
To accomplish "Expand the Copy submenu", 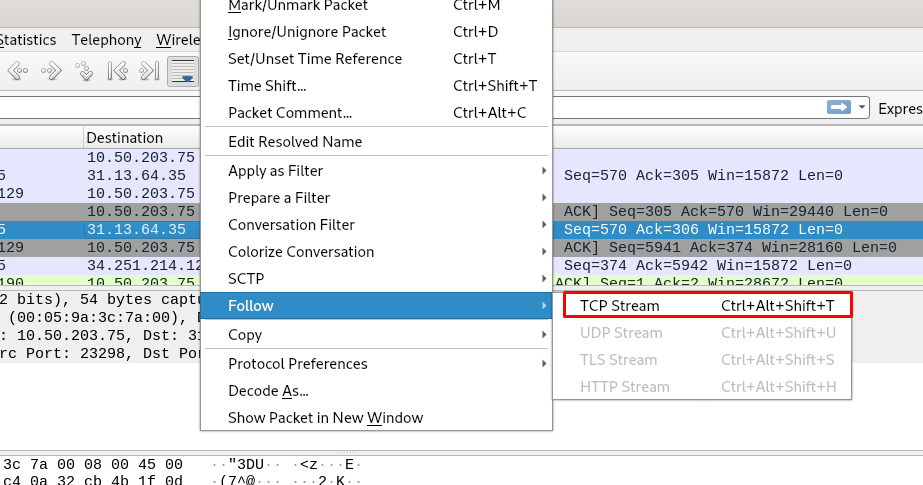I will pos(376,335).
